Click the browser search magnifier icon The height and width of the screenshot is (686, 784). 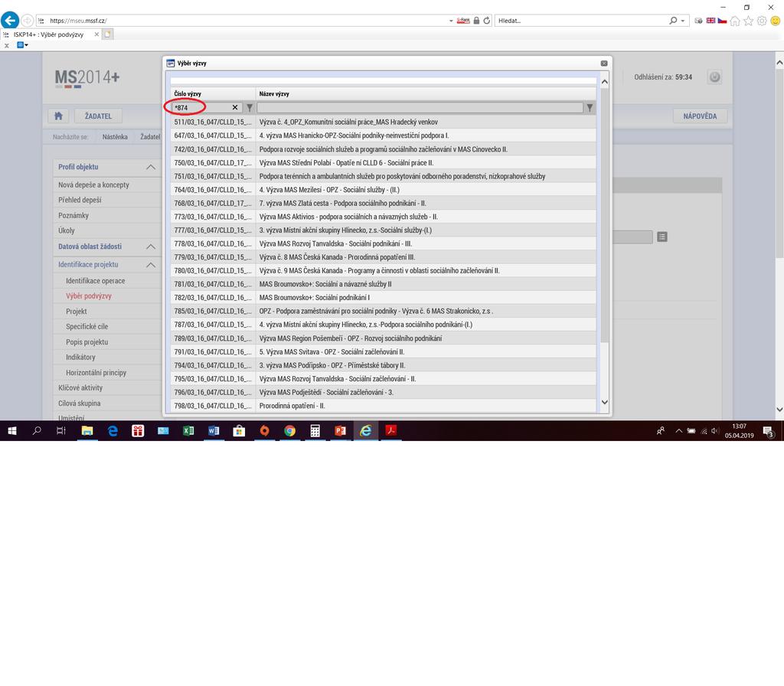673,21
